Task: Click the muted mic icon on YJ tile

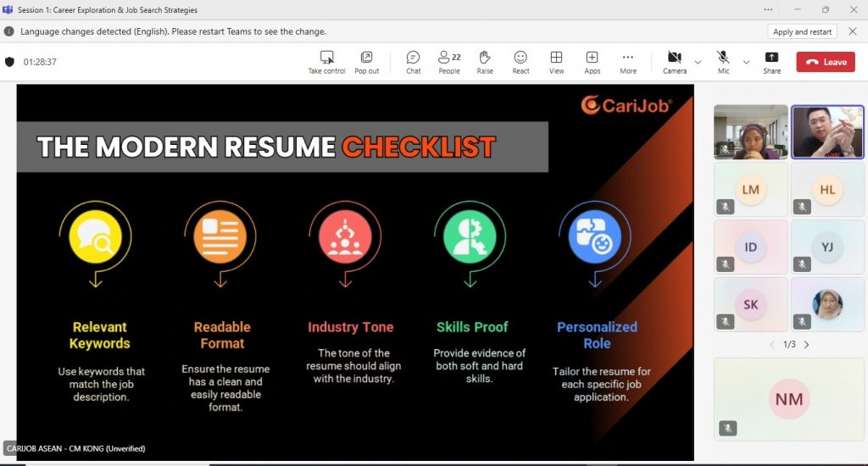Action: click(x=802, y=264)
